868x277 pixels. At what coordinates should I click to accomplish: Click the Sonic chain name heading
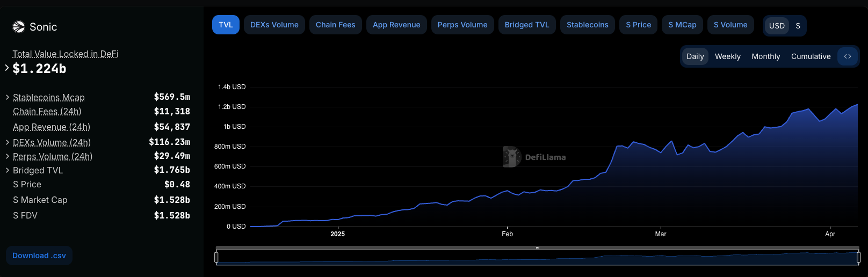tap(43, 27)
